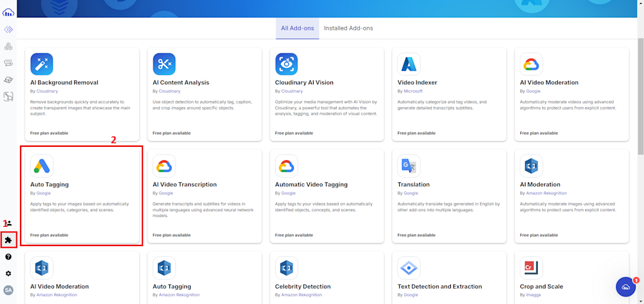
Task: Click the Crop and Scale Imagga icon
Action: [x=531, y=268]
